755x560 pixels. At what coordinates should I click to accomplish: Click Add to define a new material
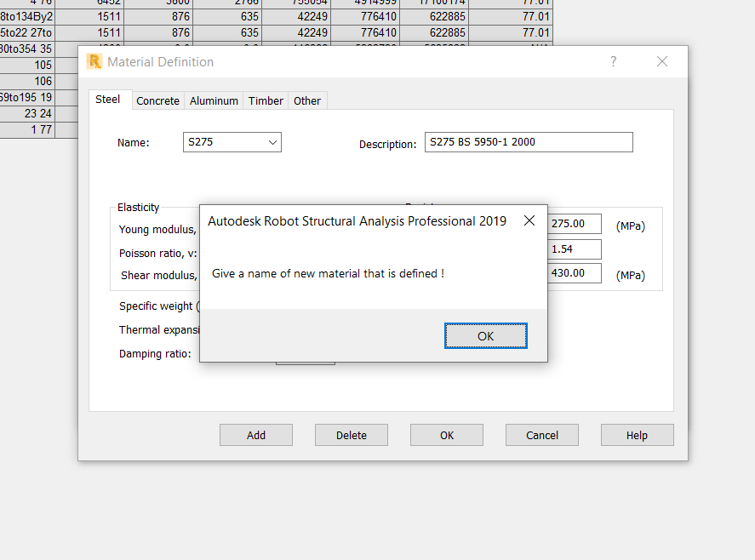pos(255,435)
